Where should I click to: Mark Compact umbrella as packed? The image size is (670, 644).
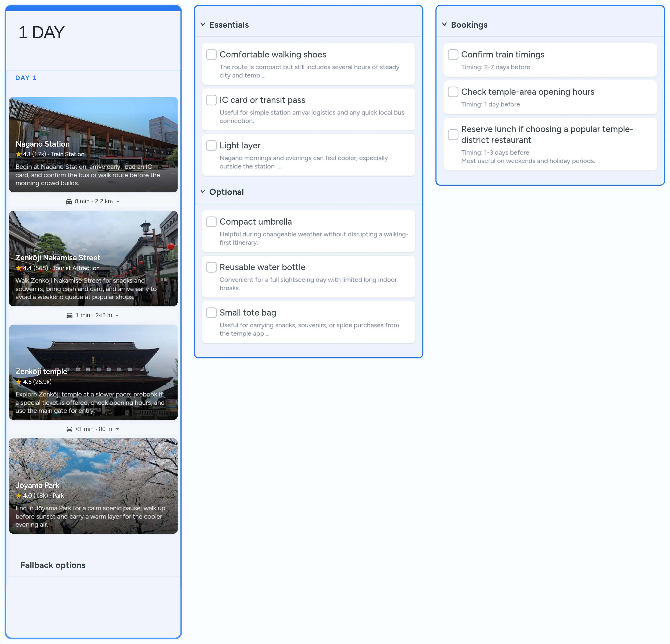[211, 222]
